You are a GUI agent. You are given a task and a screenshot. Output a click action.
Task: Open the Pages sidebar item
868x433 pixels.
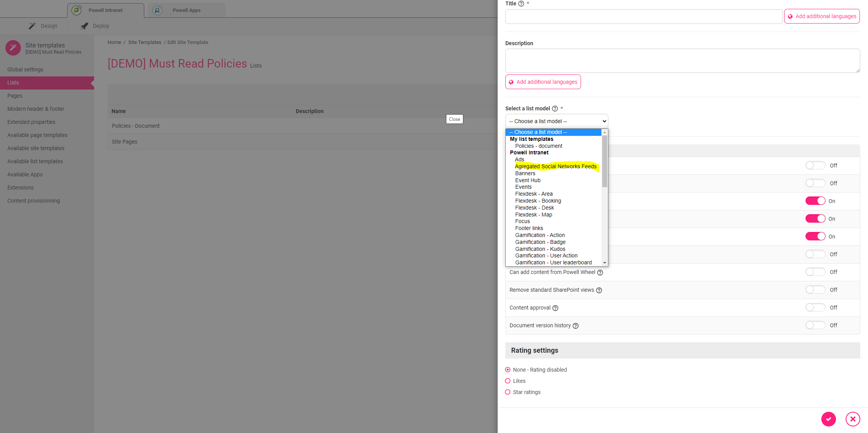15,96
